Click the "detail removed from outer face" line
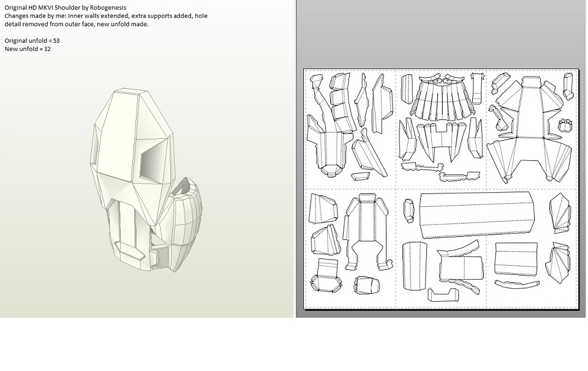This screenshot has height=371, width=588. click(x=77, y=24)
